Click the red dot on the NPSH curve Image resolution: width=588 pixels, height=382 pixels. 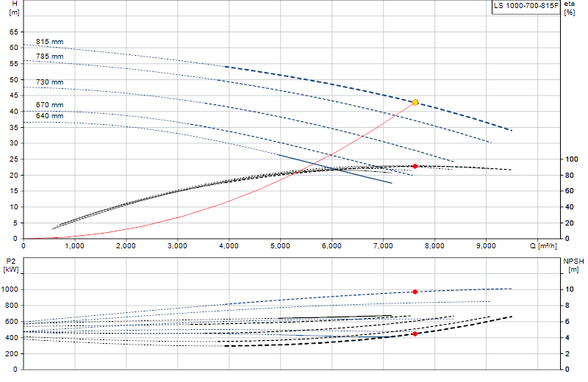(415, 334)
